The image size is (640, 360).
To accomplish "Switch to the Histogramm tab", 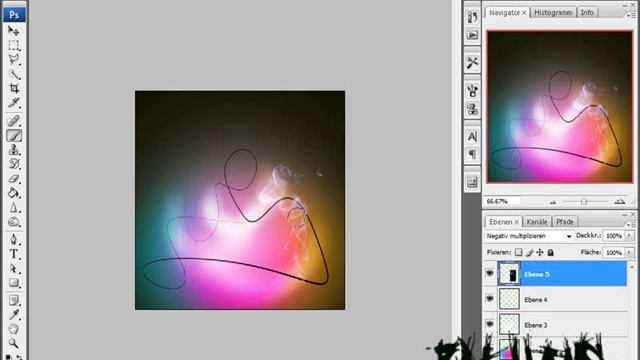I will coord(553,13).
